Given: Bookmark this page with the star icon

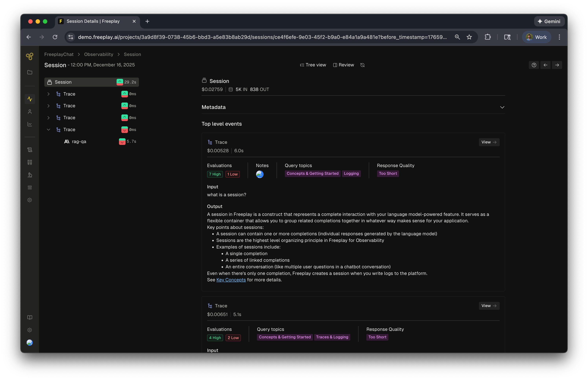Looking at the screenshot, I should [x=469, y=37].
